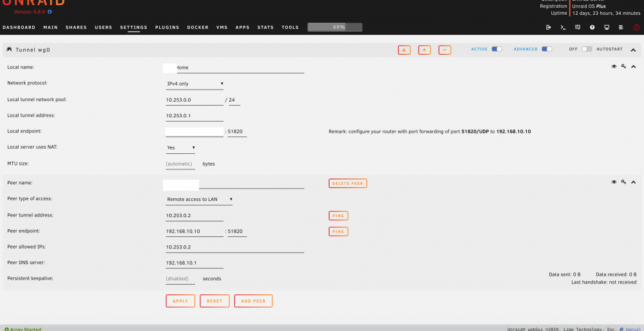Viewport: 644px width, 331px height.
Task: Open the feedback icon in the top bar
Action: pos(578,28)
